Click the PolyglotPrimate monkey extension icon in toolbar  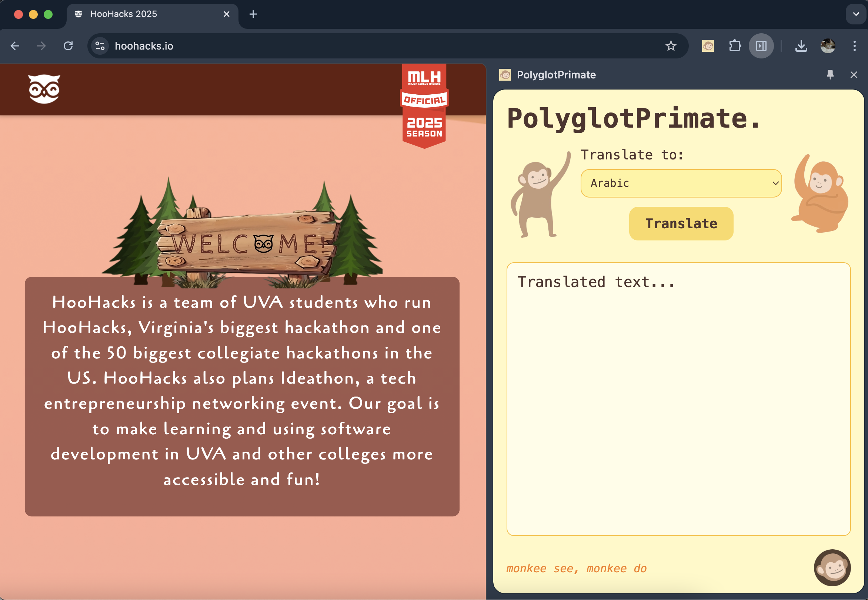[x=708, y=46]
